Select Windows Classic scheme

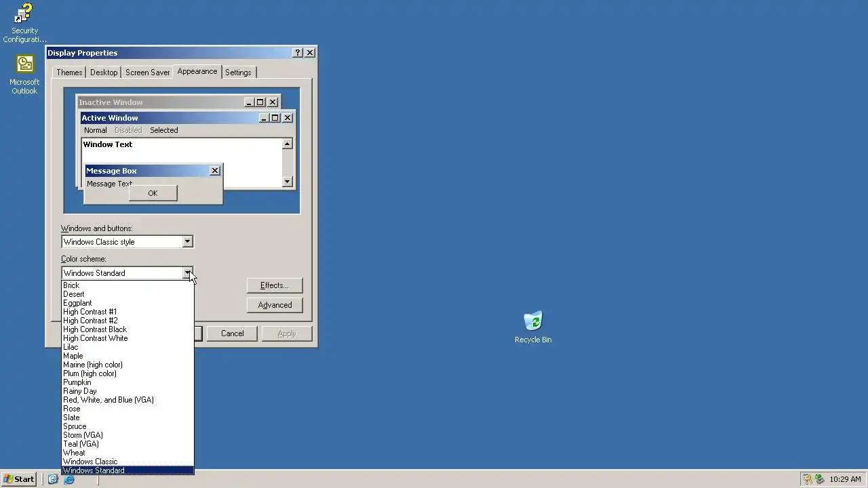pos(127,462)
